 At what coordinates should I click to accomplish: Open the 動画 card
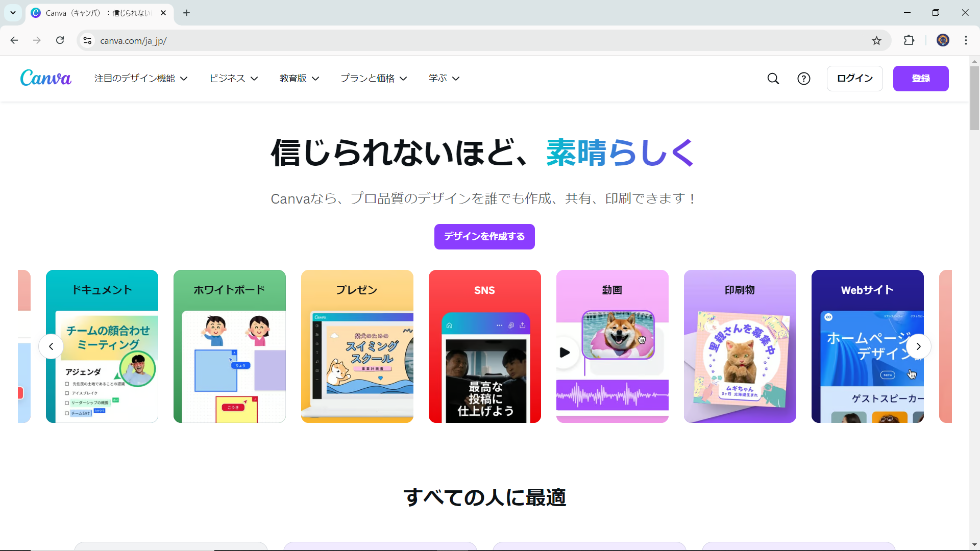[x=612, y=346]
